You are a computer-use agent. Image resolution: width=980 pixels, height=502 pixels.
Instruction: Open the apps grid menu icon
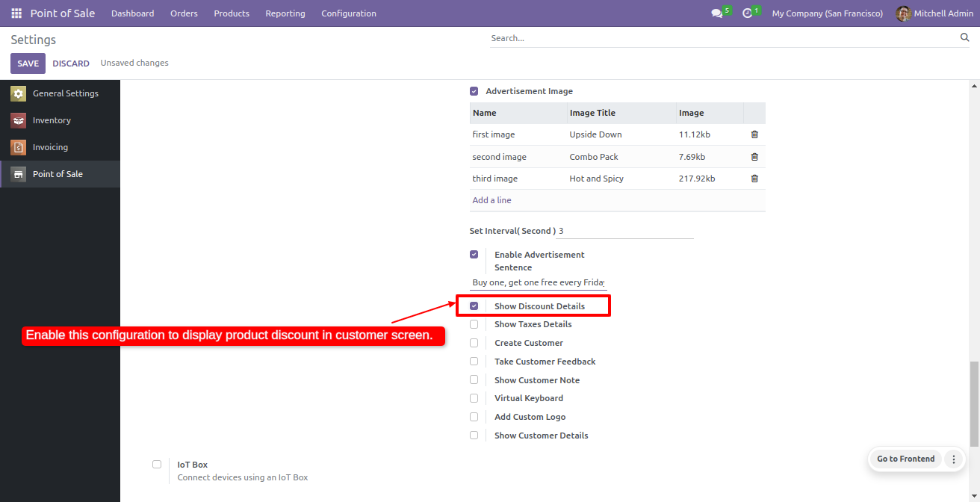16,13
